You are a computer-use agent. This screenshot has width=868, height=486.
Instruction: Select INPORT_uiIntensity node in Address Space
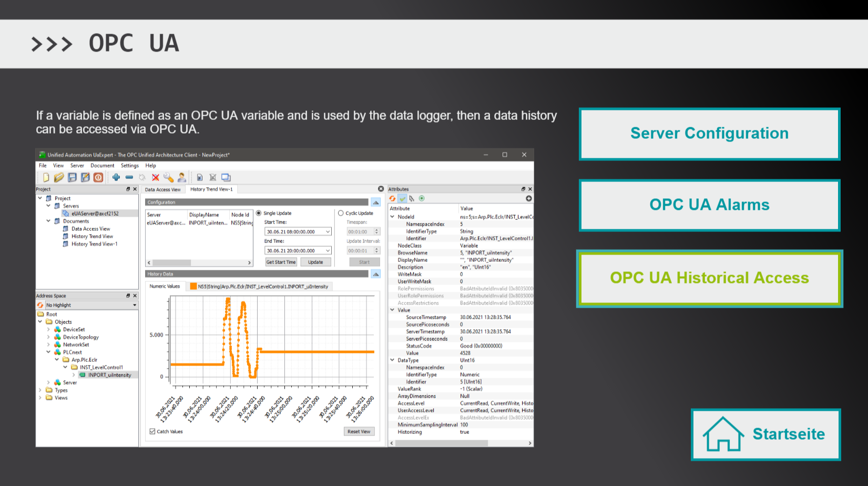pos(109,375)
